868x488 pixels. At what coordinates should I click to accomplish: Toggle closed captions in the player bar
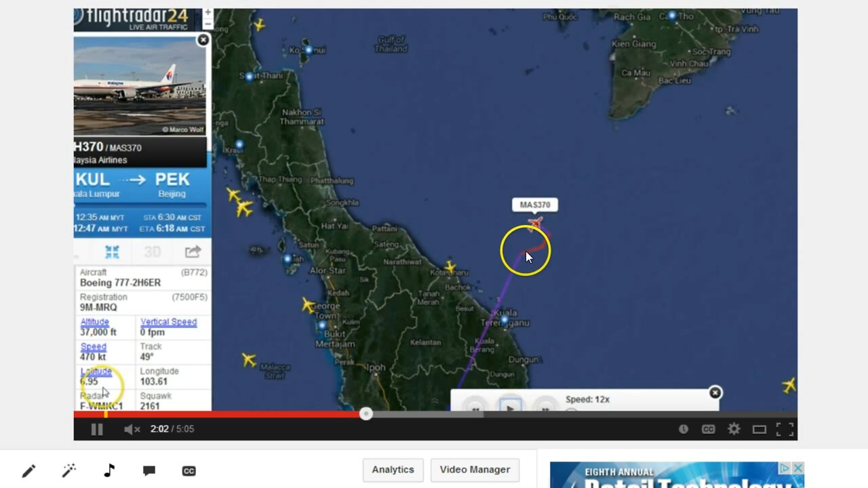coord(708,429)
